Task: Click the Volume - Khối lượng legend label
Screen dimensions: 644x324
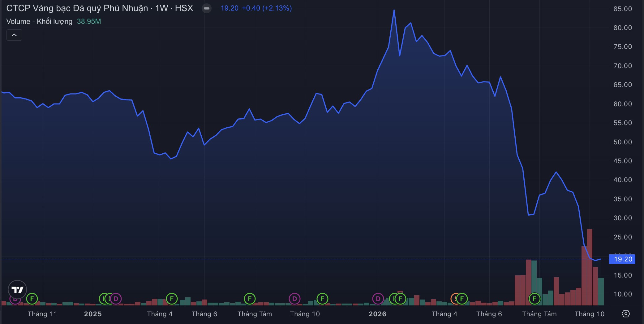Action: tap(39, 21)
